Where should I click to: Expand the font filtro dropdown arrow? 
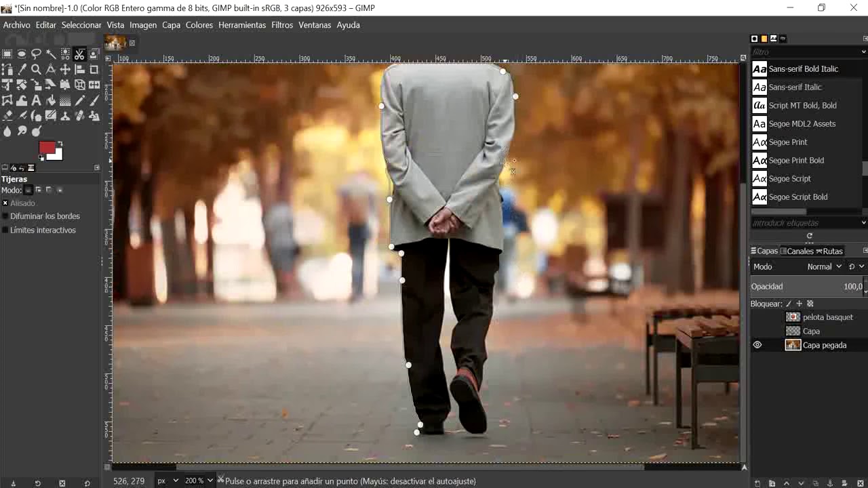(x=863, y=52)
